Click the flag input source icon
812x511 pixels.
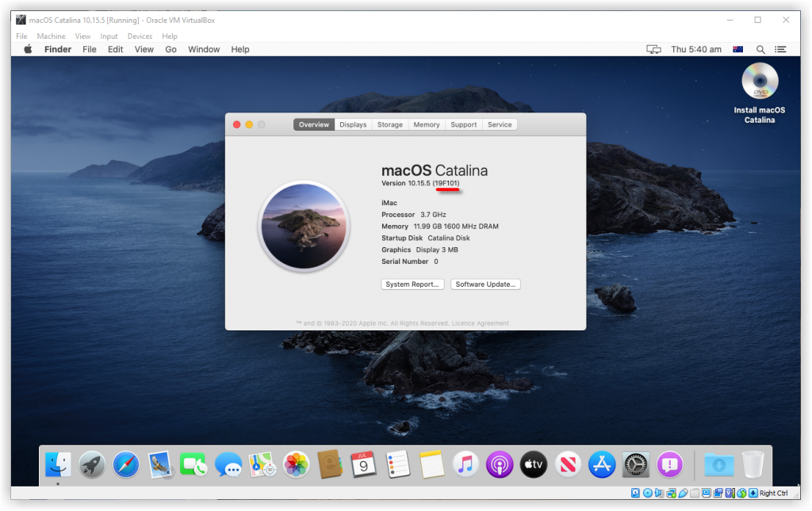point(738,49)
